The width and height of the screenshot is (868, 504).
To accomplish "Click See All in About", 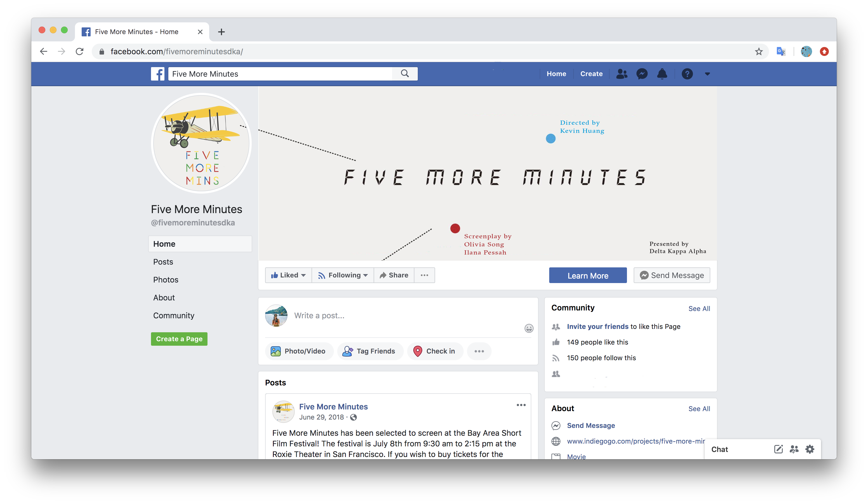I will click(699, 409).
